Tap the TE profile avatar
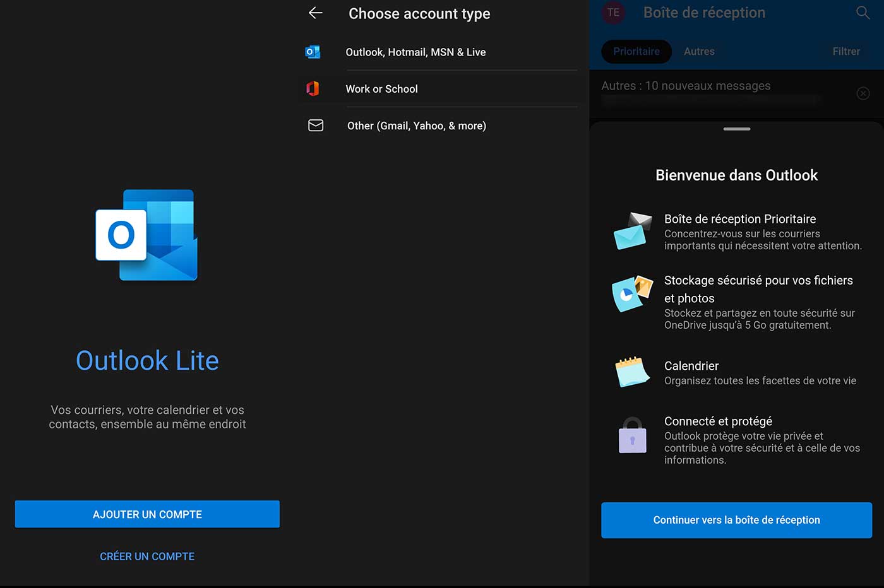Image resolution: width=884 pixels, height=588 pixels. [613, 13]
